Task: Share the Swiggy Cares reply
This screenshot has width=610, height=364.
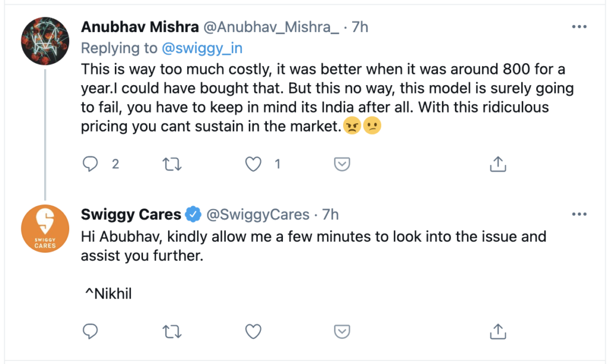Action: (x=498, y=331)
